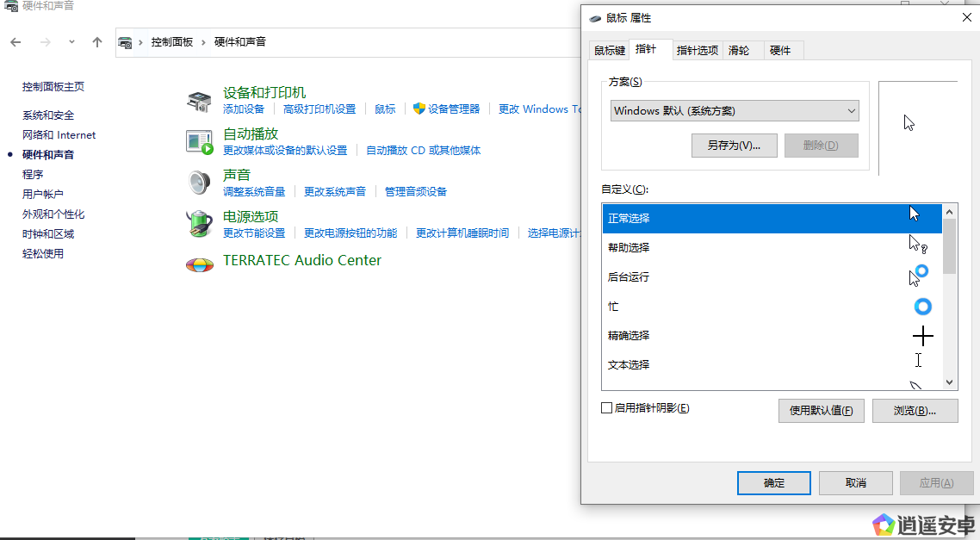Open TERRATEC Audio Center icon
The image size is (980, 540).
(x=199, y=263)
